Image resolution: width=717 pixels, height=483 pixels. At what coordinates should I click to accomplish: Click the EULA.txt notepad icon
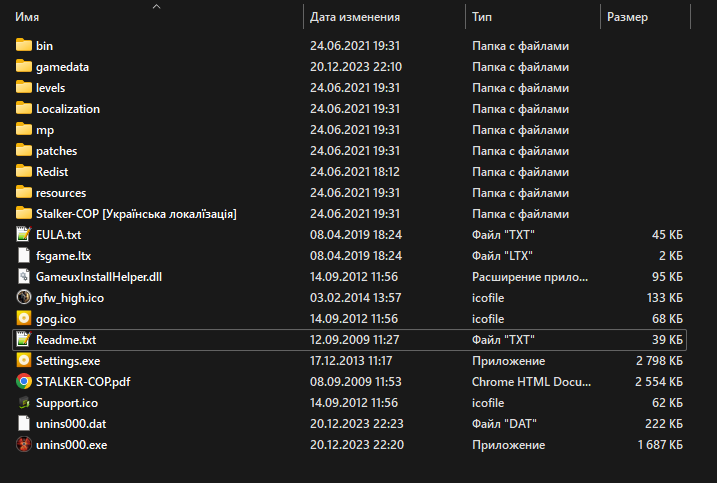24,234
